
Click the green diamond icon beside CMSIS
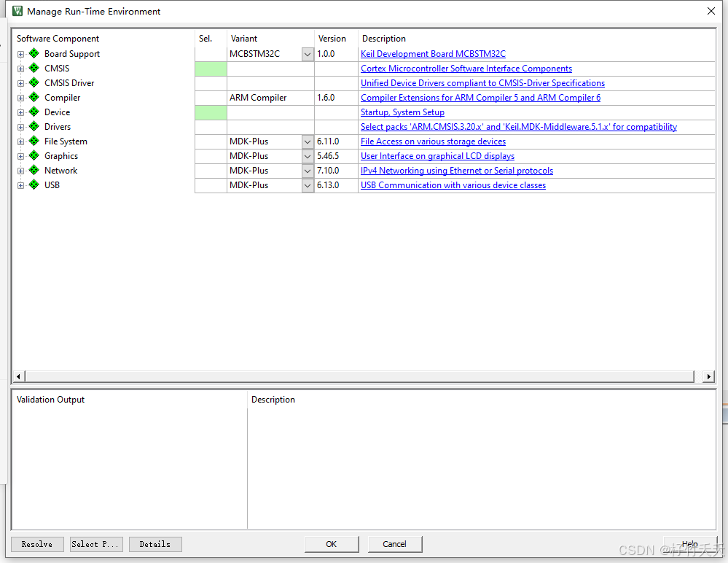pos(34,69)
